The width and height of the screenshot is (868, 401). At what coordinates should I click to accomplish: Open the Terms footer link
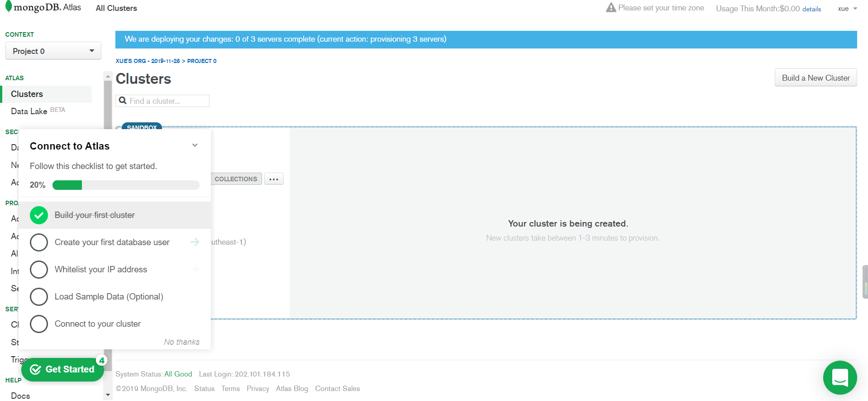pos(230,389)
